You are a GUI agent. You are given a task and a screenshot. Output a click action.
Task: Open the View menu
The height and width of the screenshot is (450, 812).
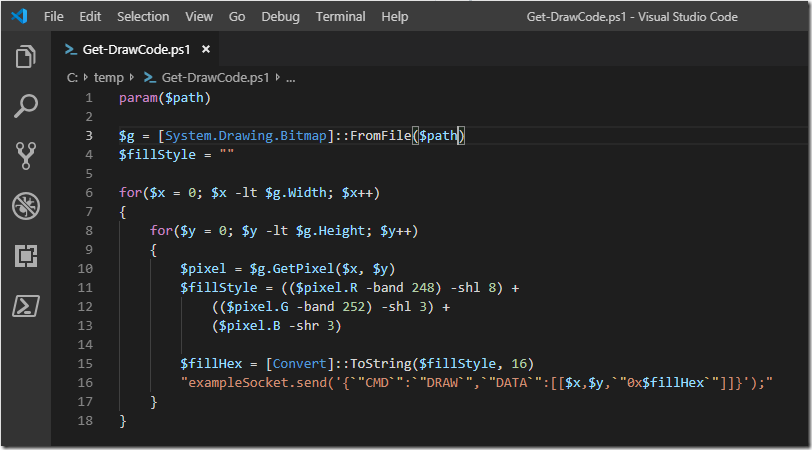click(x=199, y=17)
